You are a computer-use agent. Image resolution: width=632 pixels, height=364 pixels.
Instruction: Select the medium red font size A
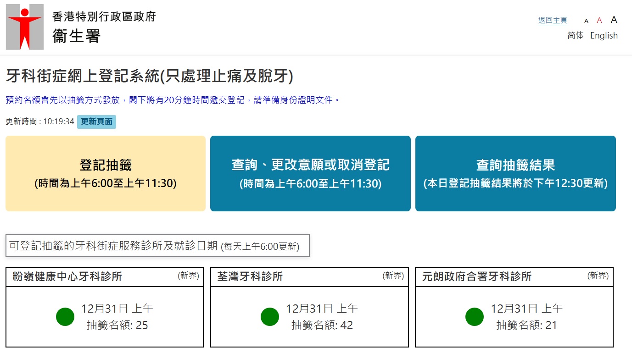point(599,20)
